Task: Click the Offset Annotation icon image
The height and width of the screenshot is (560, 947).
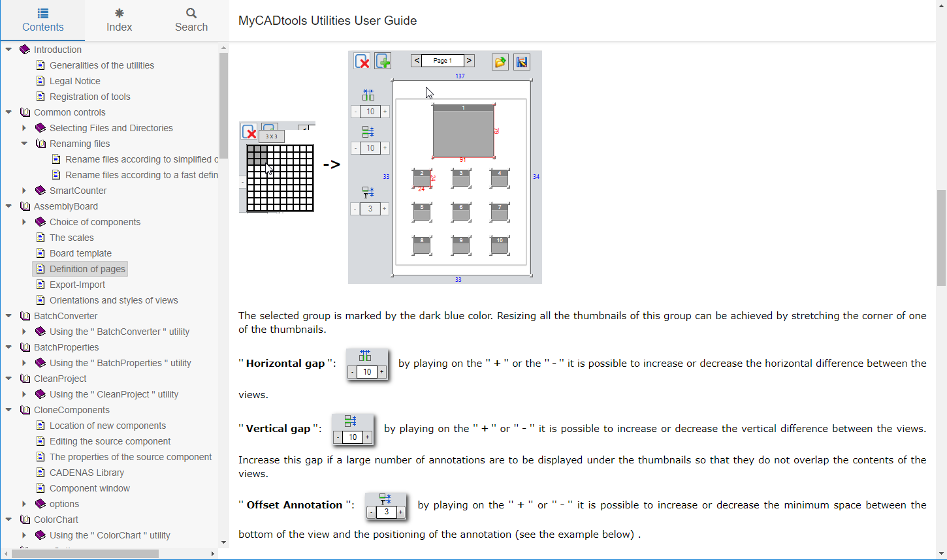Action: click(x=387, y=506)
